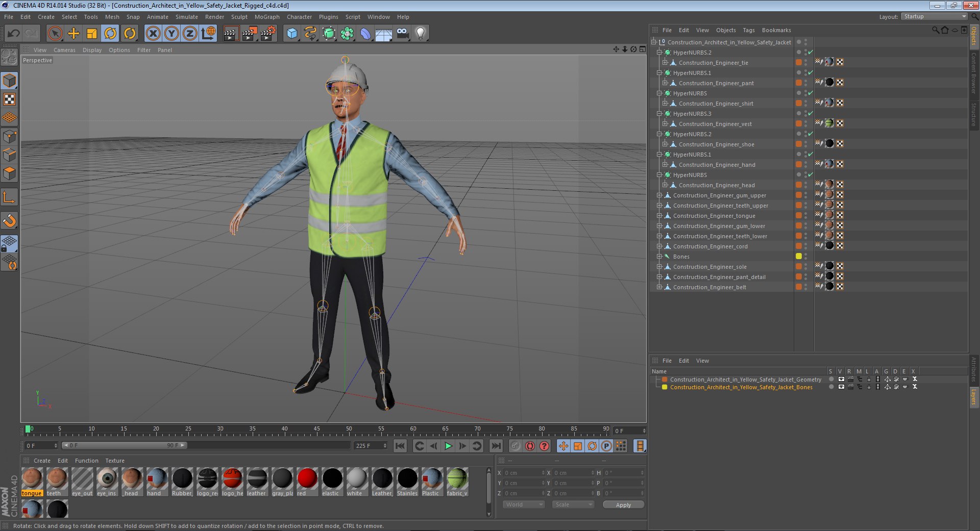Image resolution: width=980 pixels, height=531 pixels.
Task: Go to the start of animation
Action: pos(400,446)
